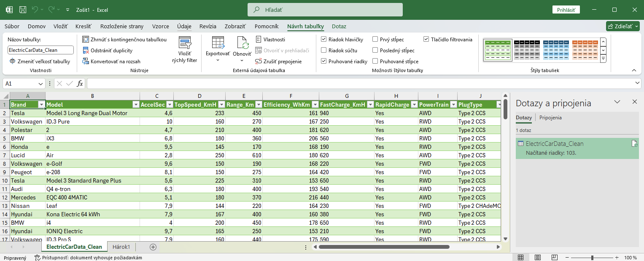Expand the formula bar chevron
Image resolution: width=644 pixels, height=261 pixels.
click(x=637, y=83)
